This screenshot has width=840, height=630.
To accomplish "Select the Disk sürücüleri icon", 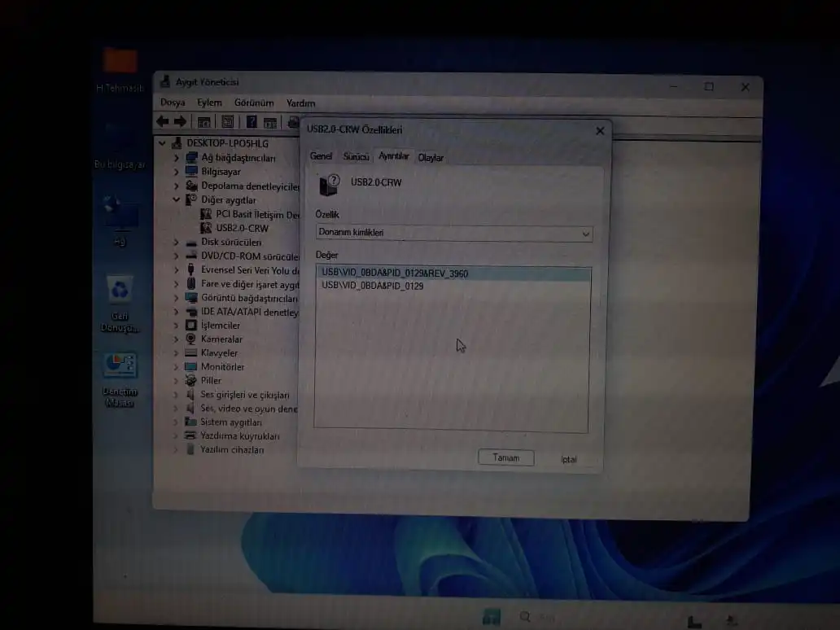I will (191, 242).
